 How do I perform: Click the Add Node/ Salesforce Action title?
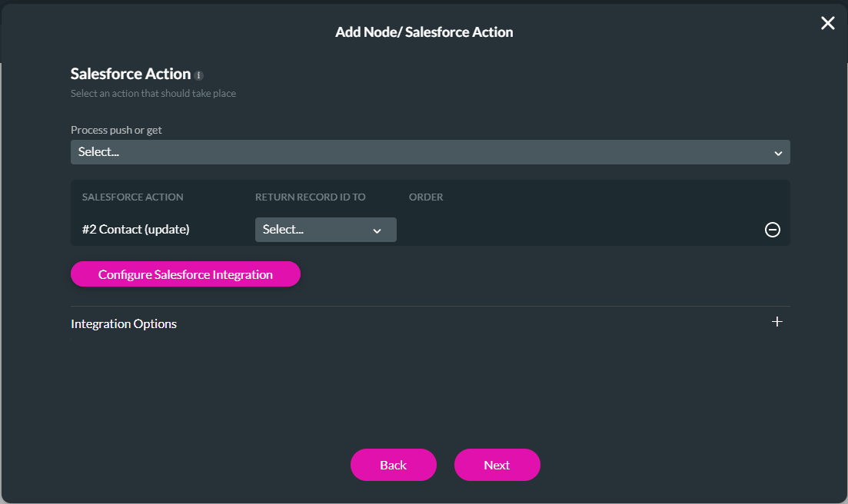424,32
